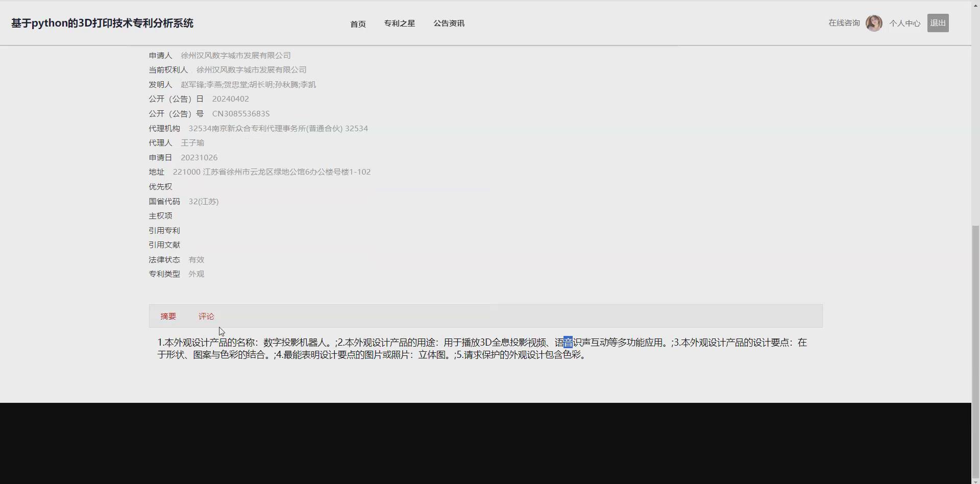Viewport: 980px width, 484px height.
Task: Click agent name 王子瑜
Action: [x=193, y=142]
